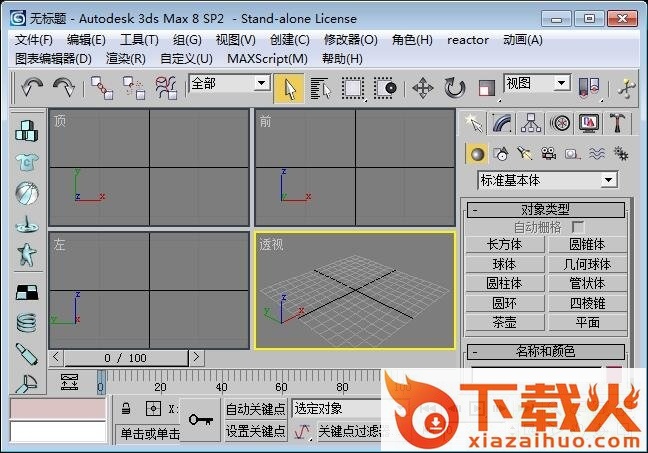Open the 标准基本体 dropdown
This screenshot has width=648, height=453.
(x=547, y=181)
